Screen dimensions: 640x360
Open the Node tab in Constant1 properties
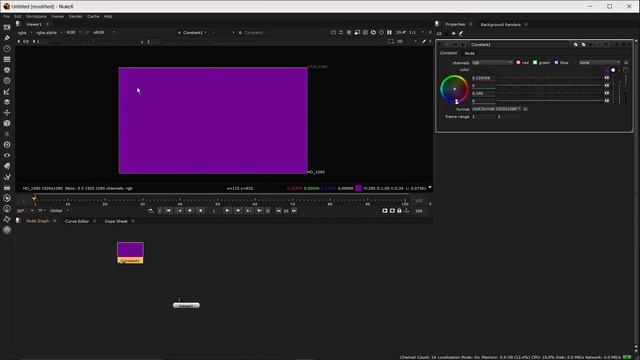[470, 53]
